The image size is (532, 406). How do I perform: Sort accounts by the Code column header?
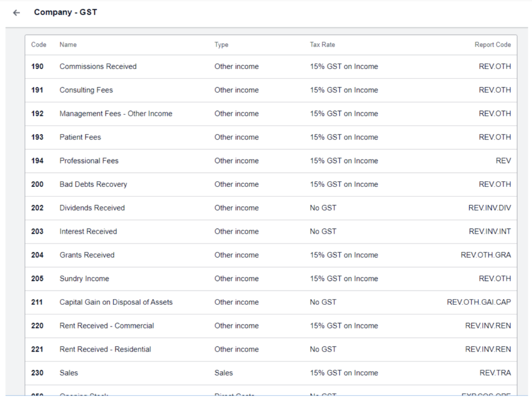click(x=38, y=45)
